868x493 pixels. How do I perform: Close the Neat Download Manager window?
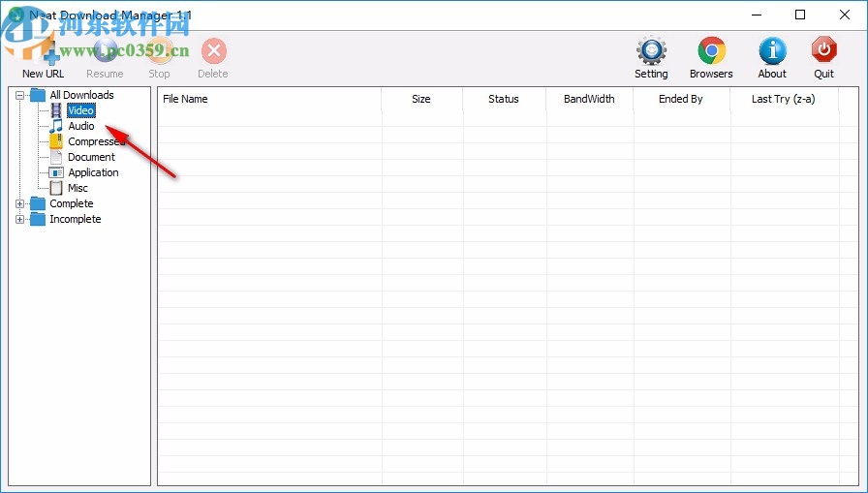[x=844, y=15]
